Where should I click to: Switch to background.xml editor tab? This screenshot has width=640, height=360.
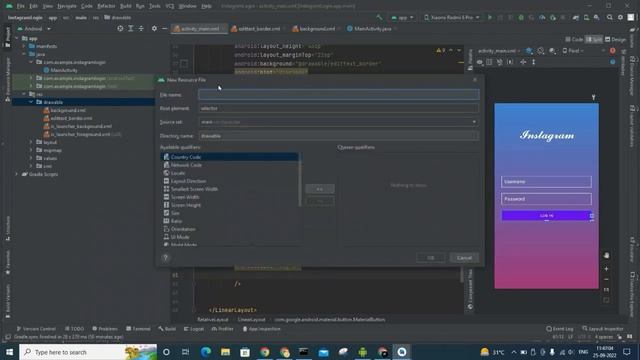tap(316, 29)
